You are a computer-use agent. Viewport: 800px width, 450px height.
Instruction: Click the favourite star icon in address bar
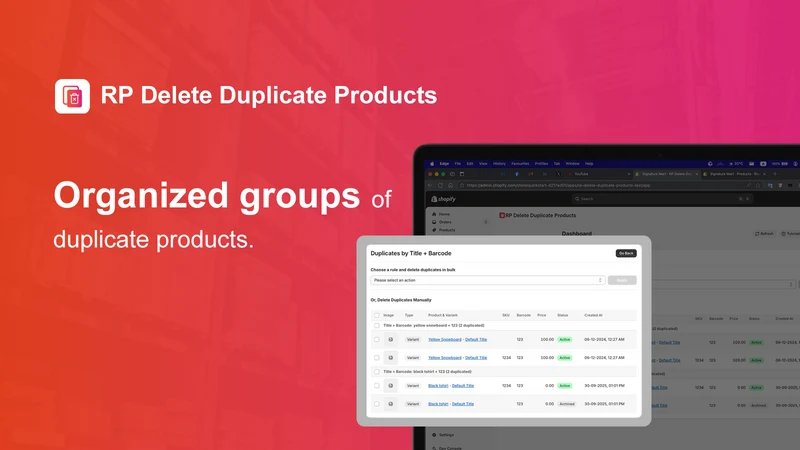[x=758, y=185]
